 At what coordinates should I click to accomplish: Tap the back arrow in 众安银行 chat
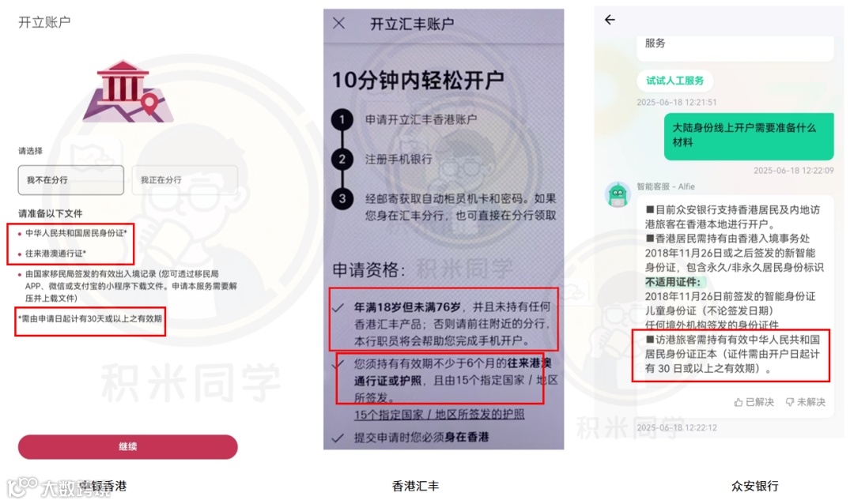[610, 20]
